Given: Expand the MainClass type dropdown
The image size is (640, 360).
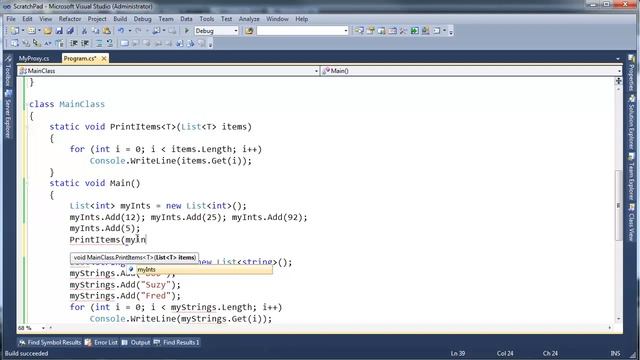Looking at the screenshot, I should (316, 71).
